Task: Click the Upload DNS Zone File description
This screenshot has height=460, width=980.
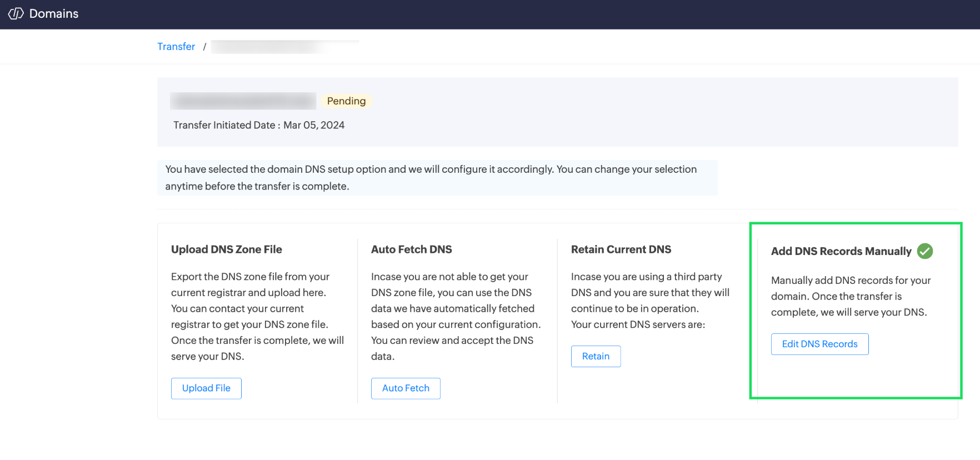Action: coord(257,316)
